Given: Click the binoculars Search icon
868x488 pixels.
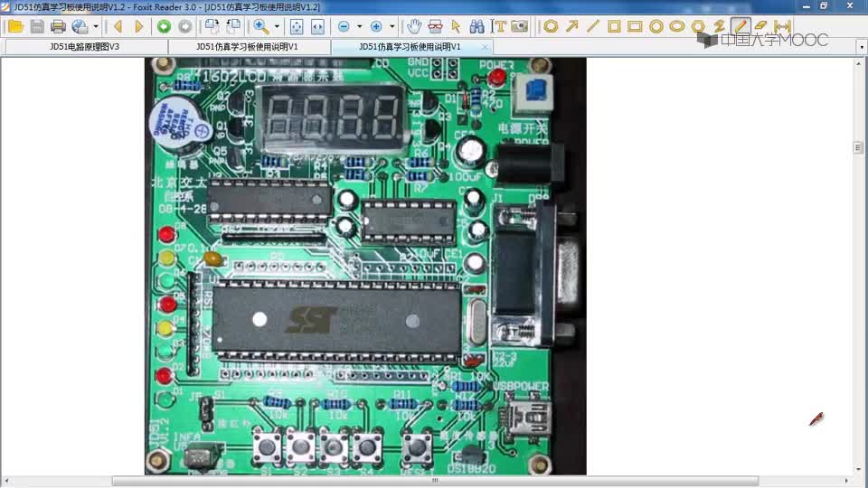Looking at the screenshot, I should (476, 26).
